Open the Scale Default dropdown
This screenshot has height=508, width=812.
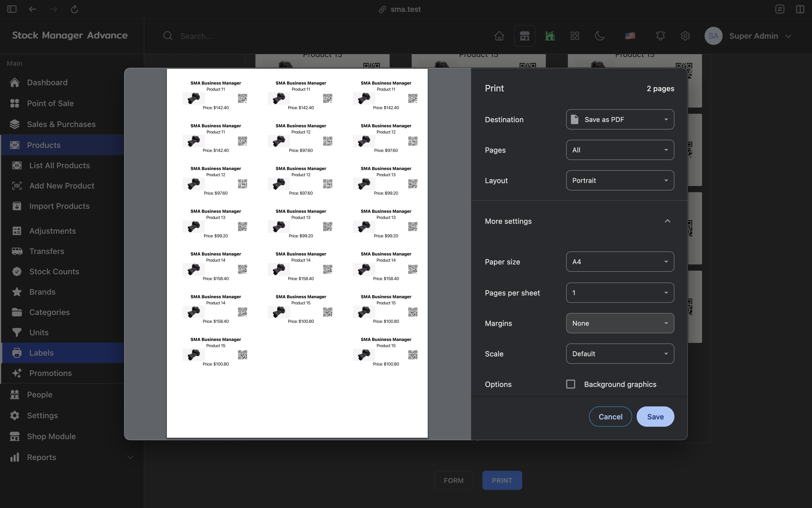(620, 353)
